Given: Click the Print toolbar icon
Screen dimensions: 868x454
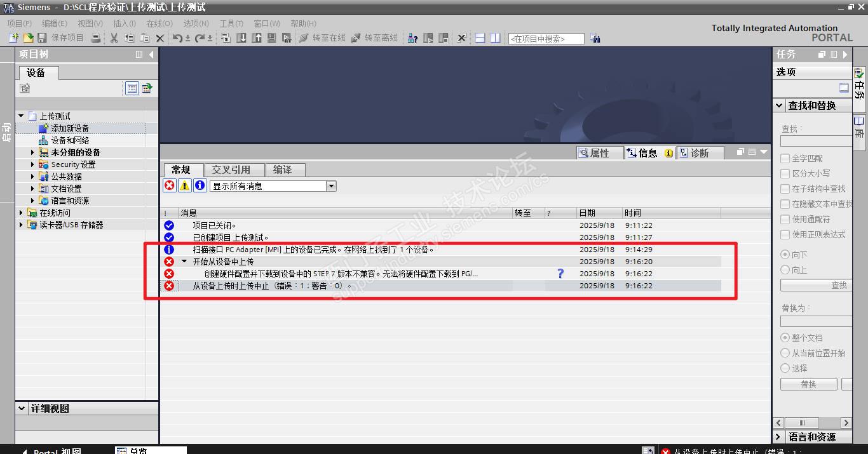Looking at the screenshot, I should click(96, 38).
